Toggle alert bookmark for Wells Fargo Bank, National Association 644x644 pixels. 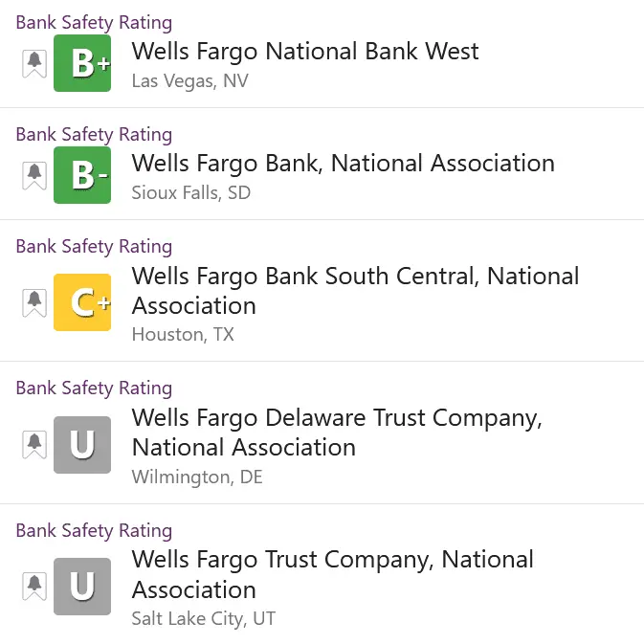[34, 176]
